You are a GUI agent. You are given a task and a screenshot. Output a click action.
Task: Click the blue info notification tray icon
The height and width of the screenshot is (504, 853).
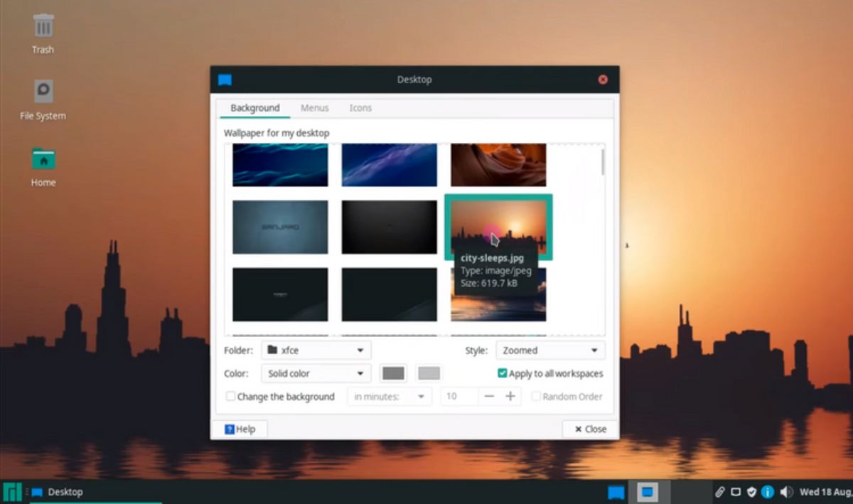point(768,492)
